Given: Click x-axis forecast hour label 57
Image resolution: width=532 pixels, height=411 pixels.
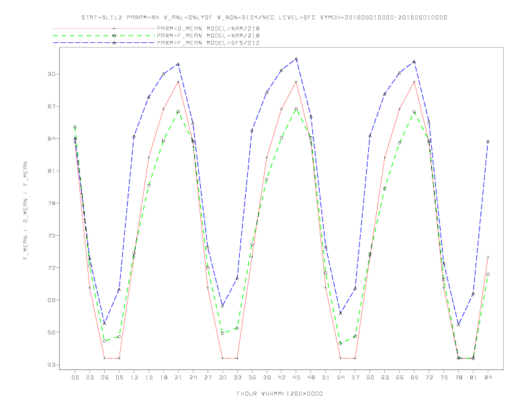Looking at the screenshot, I should point(355,377).
